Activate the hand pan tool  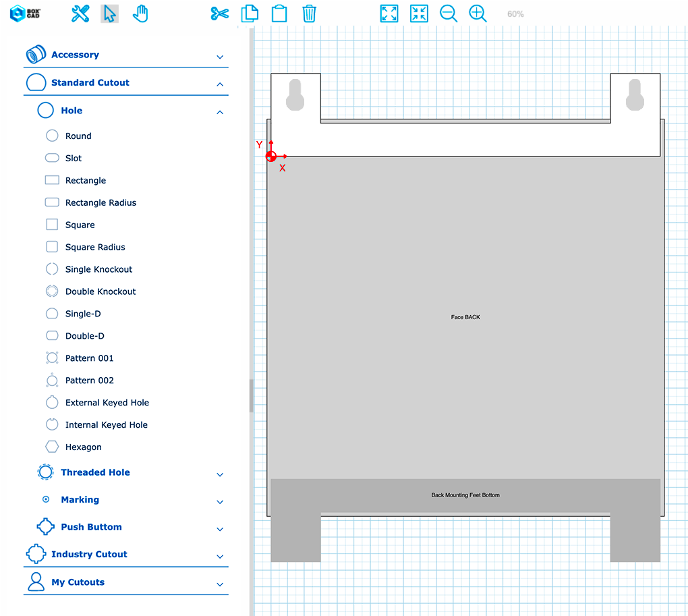coord(140,13)
